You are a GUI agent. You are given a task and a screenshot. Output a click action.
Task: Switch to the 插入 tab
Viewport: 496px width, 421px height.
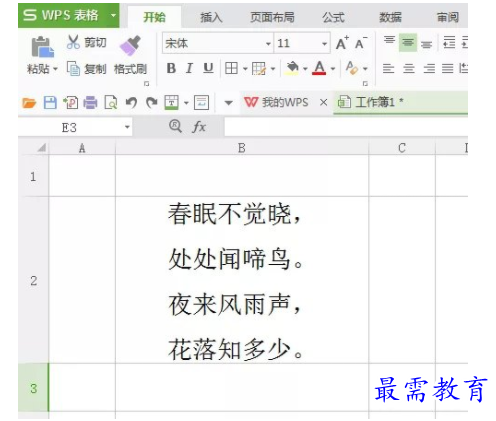[211, 17]
